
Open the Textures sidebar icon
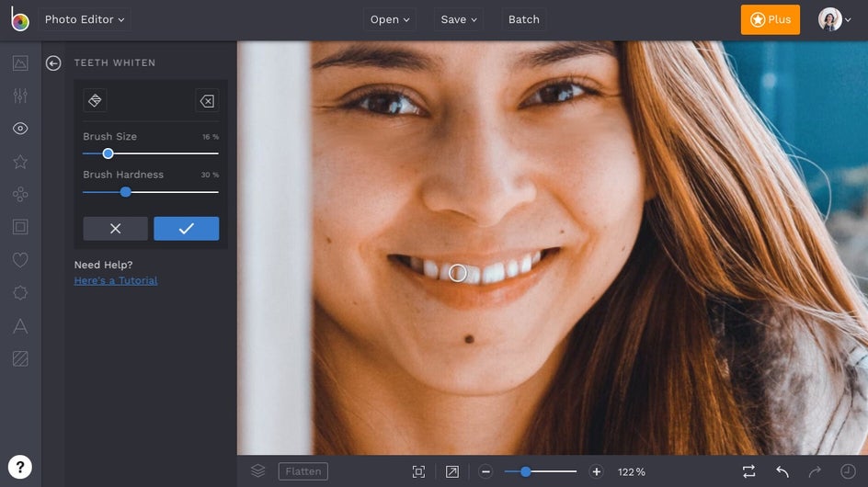coord(20,358)
